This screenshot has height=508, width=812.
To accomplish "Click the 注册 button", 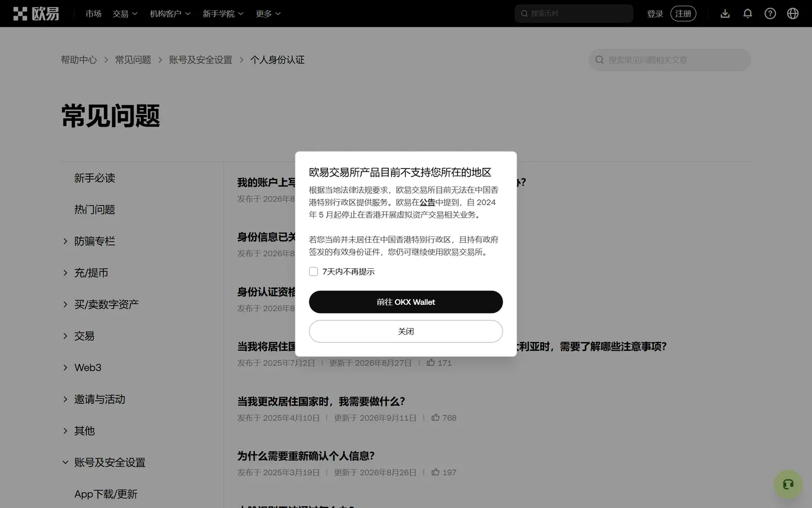I will (683, 13).
